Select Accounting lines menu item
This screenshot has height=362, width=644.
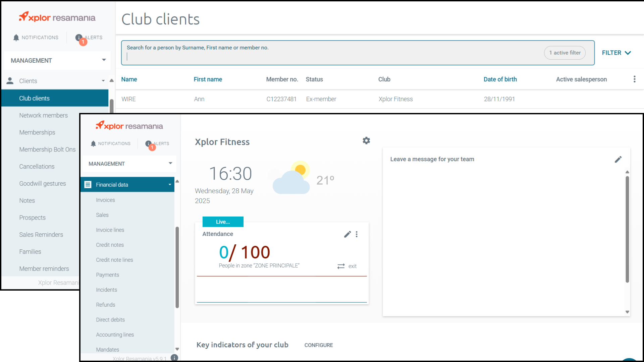[x=115, y=335]
